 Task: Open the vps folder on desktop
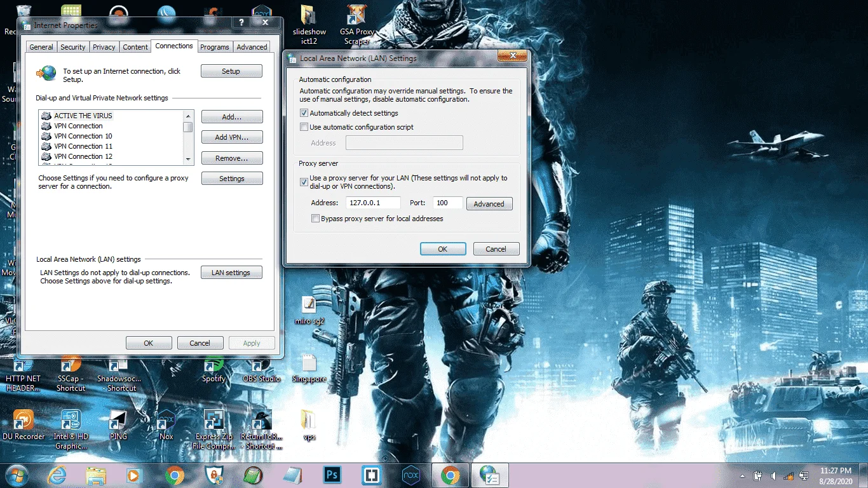click(x=309, y=426)
